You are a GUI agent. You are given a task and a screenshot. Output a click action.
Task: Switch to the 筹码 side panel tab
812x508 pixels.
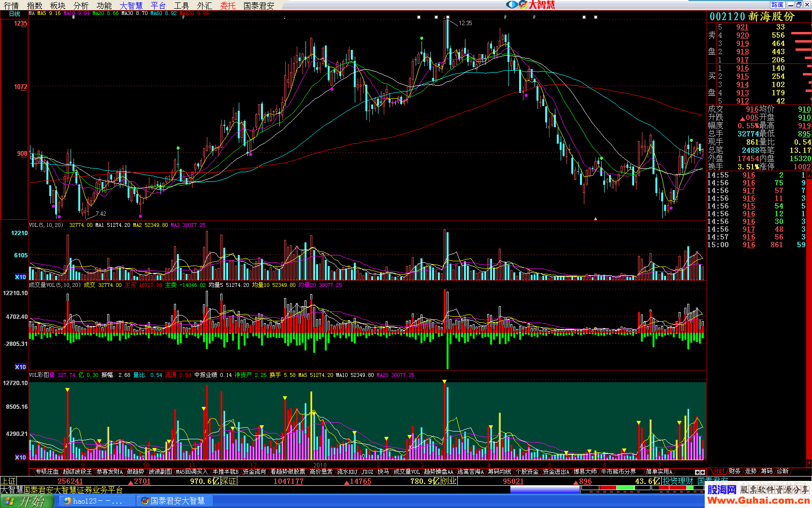tap(767, 471)
